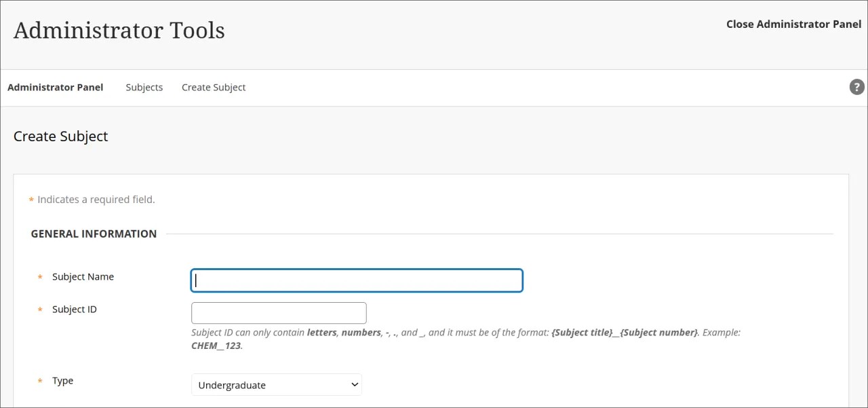Click the chevron on the Type selector
The height and width of the screenshot is (408, 868).
[355, 384]
